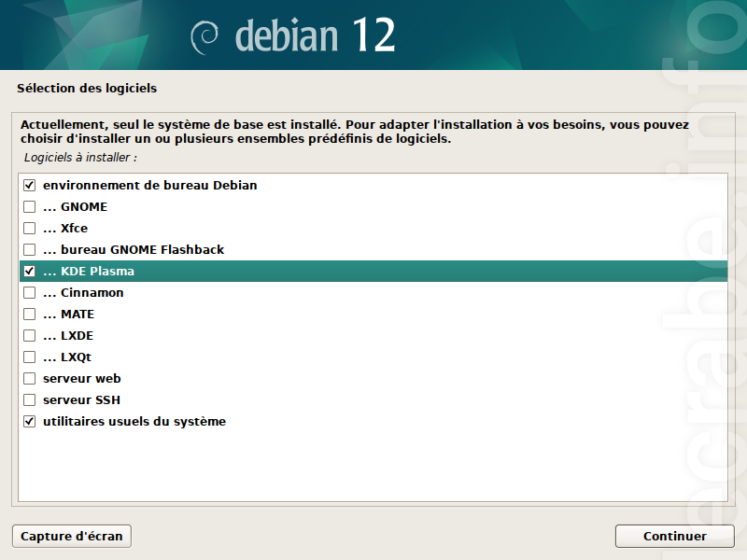Select the 'serveur web' label

pyautogui.click(x=82, y=378)
